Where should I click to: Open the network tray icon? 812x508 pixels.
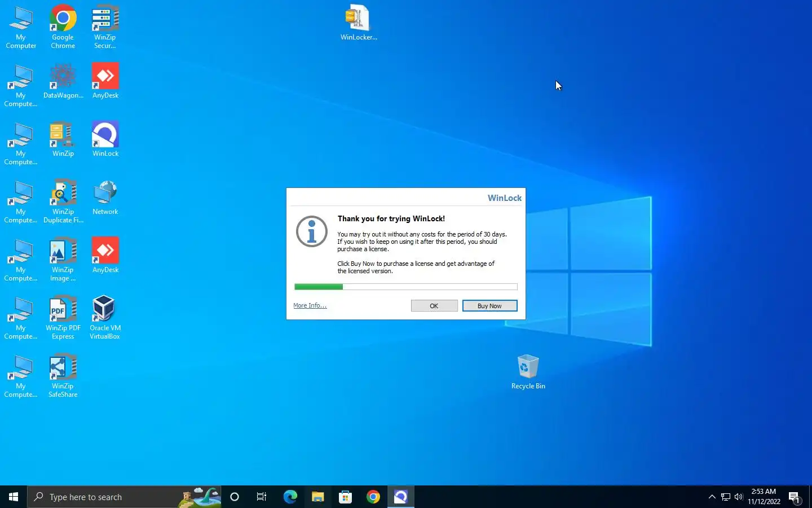726,497
